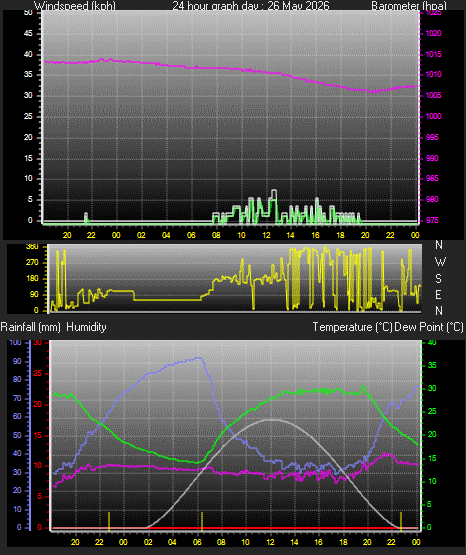Select the magenta barometer value 1005
This screenshot has height=555, width=466.
pos(433,95)
